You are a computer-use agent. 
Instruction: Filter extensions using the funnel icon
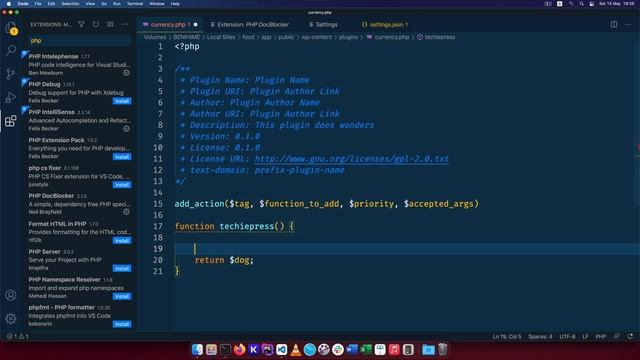coord(82,24)
